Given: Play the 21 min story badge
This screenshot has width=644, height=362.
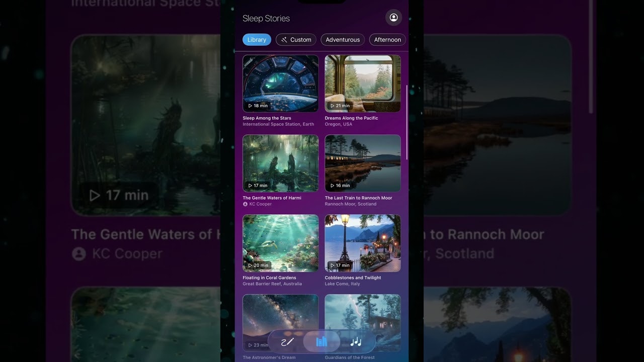Looking at the screenshot, I should [x=340, y=106].
